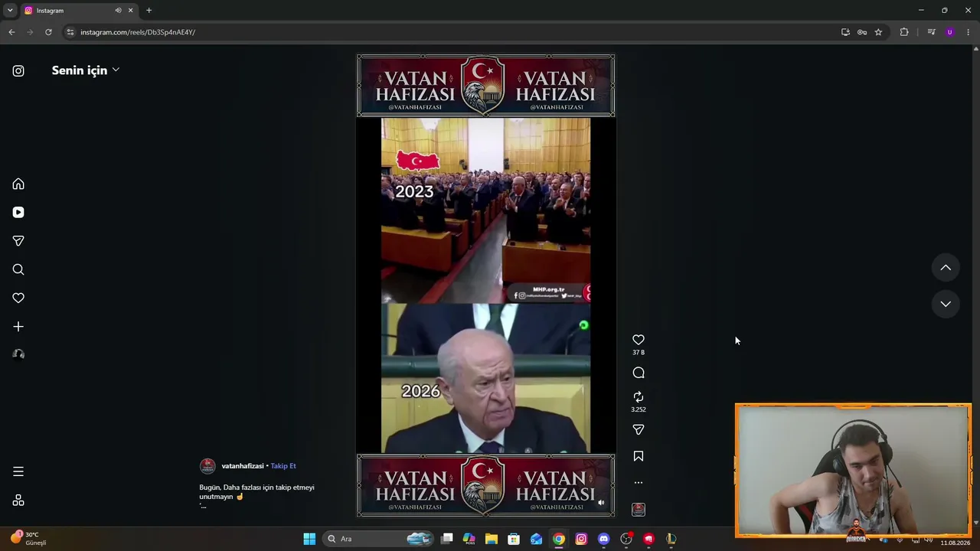Click the taskbar search box 'Ara'

pos(379,539)
